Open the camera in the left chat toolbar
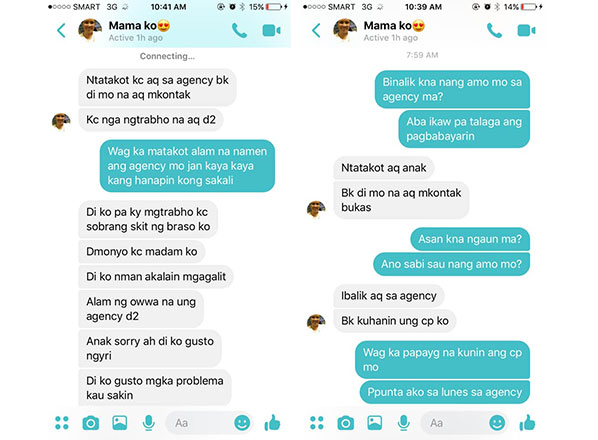 (91, 423)
